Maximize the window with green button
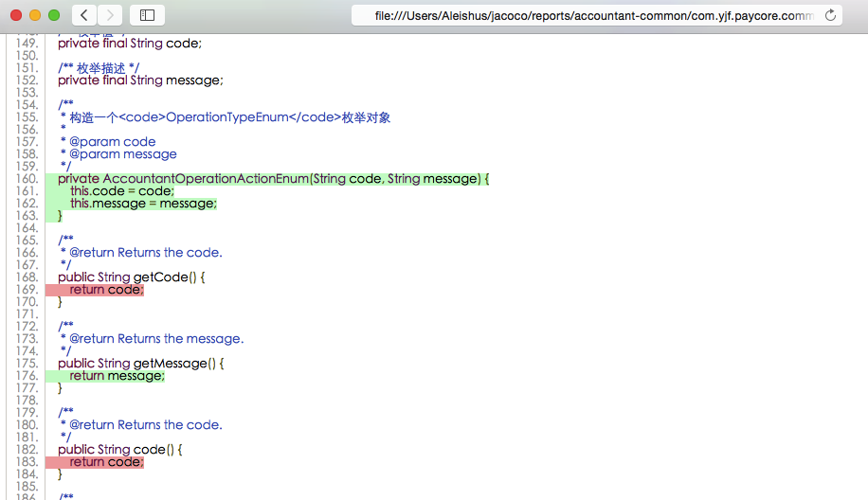Screen dimensions: 868x500 click(x=54, y=15)
